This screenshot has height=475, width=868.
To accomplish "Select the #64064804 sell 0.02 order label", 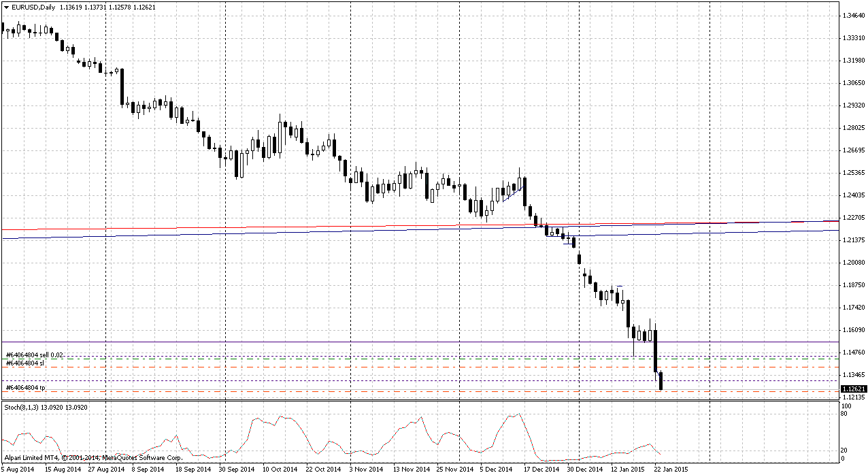I will pyautogui.click(x=34, y=355).
